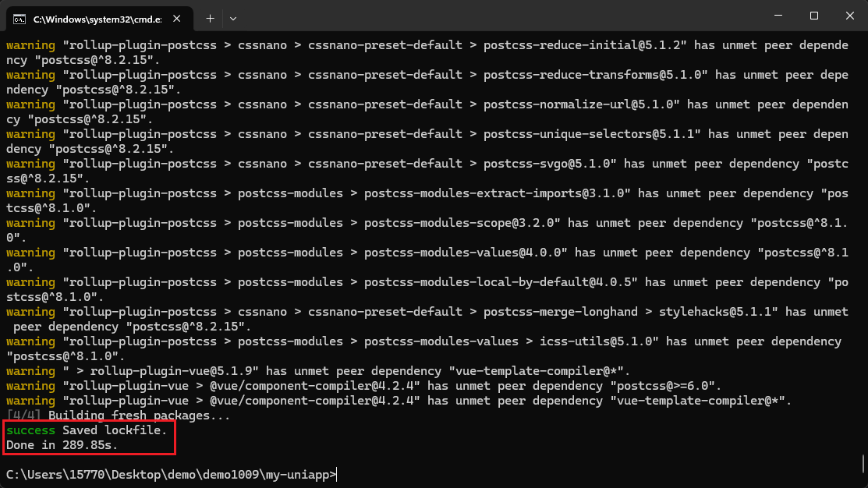Click the "Done in 289.85s." line
Viewport: 868px width, 488px height.
pyautogui.click(x=62, y=445)
